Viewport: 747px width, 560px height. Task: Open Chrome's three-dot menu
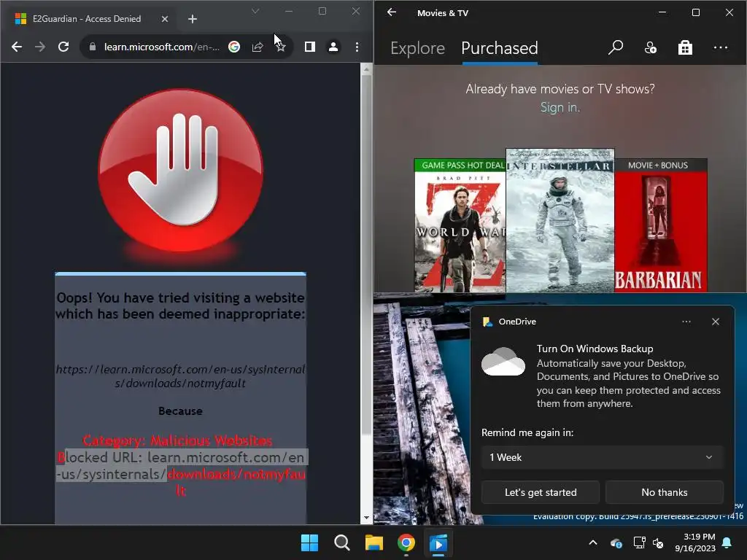point(357,47)
